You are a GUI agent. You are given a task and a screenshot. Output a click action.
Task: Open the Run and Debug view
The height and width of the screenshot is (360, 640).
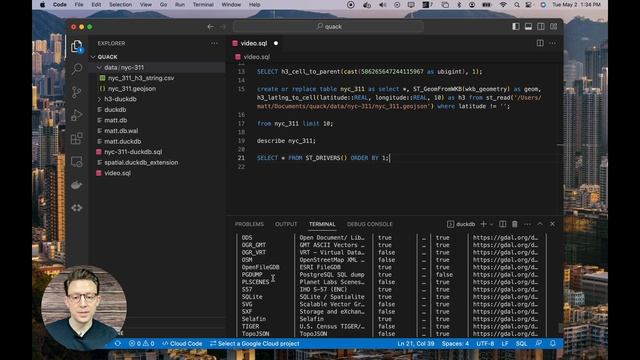pos(77,116)
